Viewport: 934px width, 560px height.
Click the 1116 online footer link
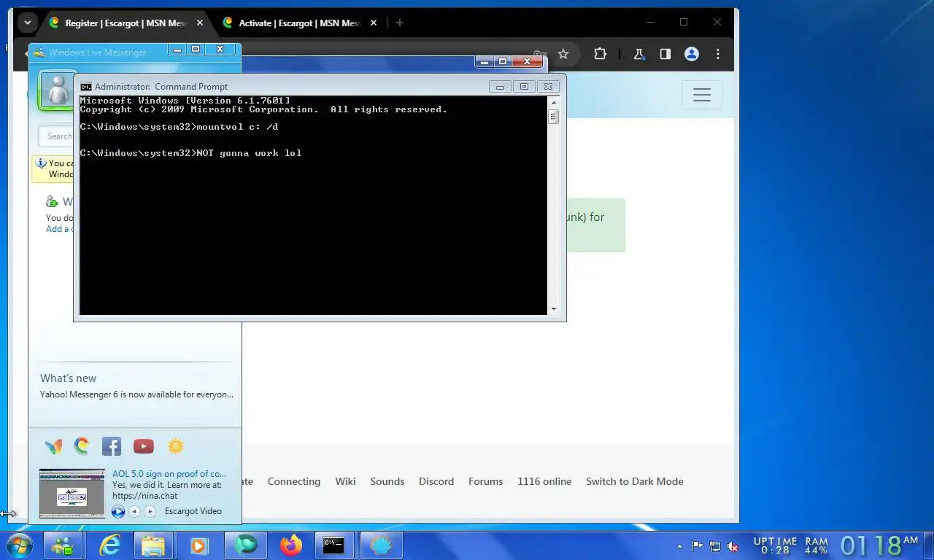click(x=544, y=481)
